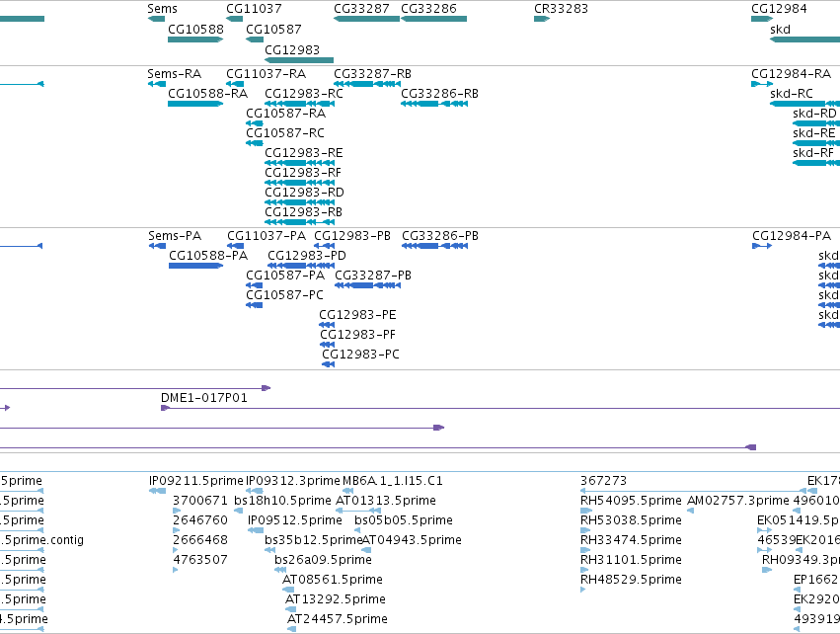
Task: Select transcript skd-RC
Action: pyautogui.click(x=792, y=94)
